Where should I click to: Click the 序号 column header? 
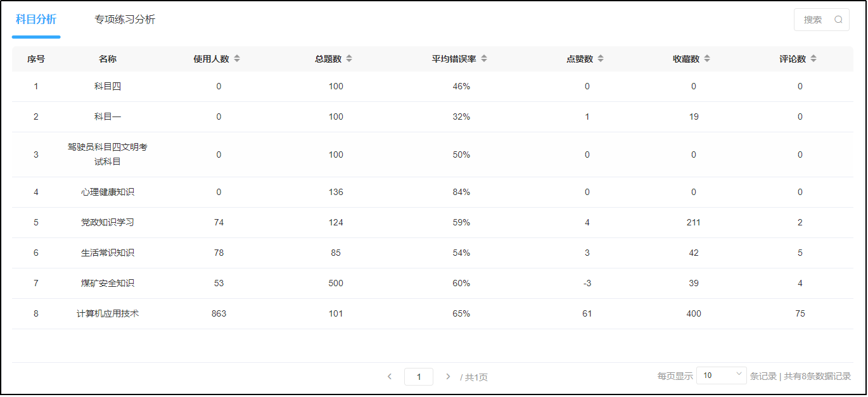click(x=36, y=59)
